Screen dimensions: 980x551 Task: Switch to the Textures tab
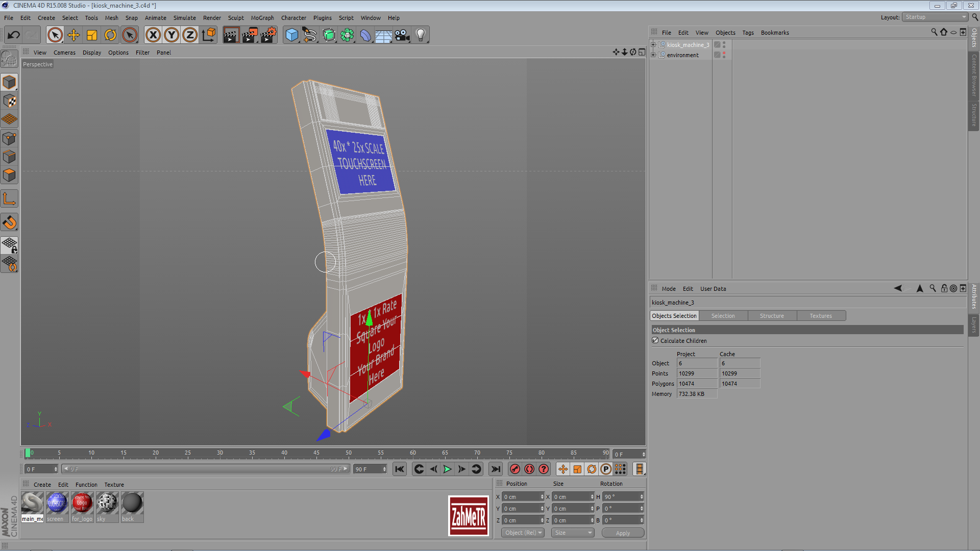click(x=820, y=316)
